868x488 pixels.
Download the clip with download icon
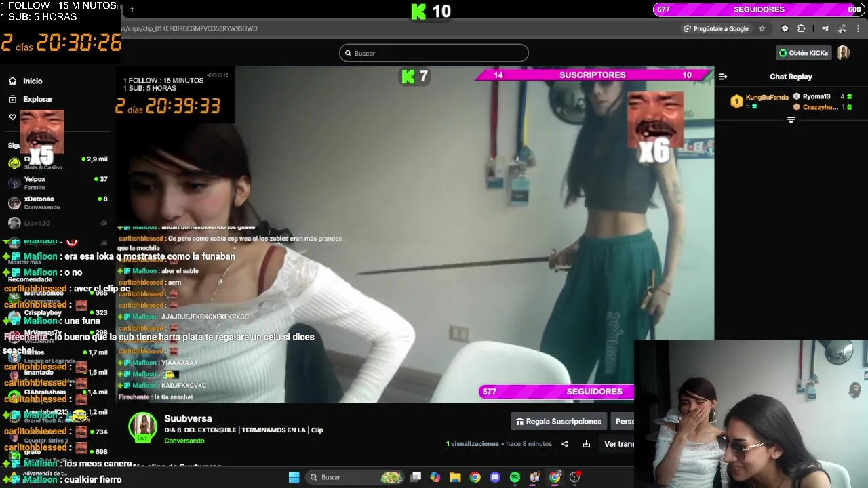coord(586,444)
